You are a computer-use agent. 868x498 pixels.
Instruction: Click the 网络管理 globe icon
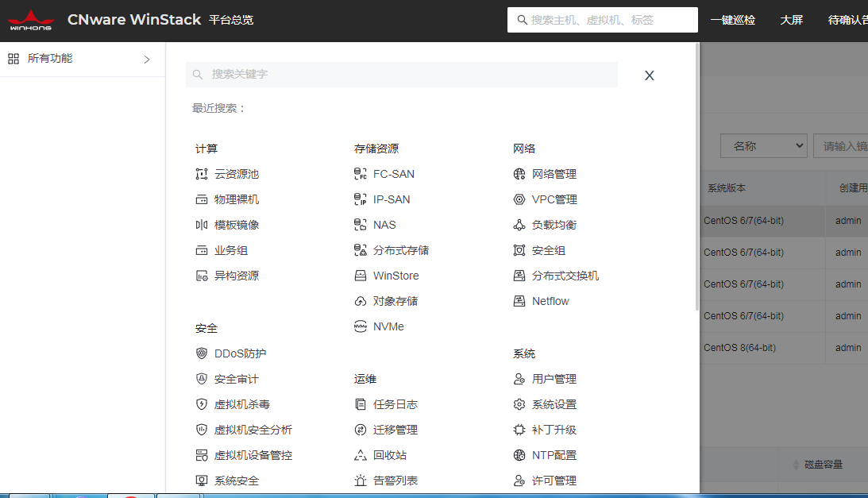pyautogui.click(x=519, y=174)
